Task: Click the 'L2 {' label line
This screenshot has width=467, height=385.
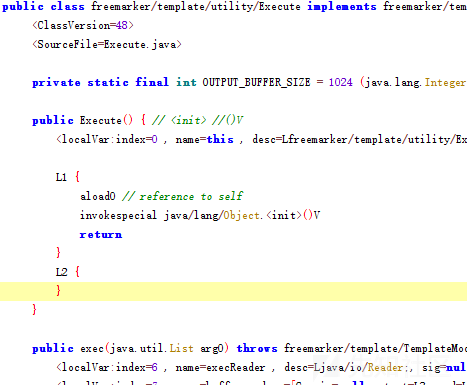Action: [68, 272]
